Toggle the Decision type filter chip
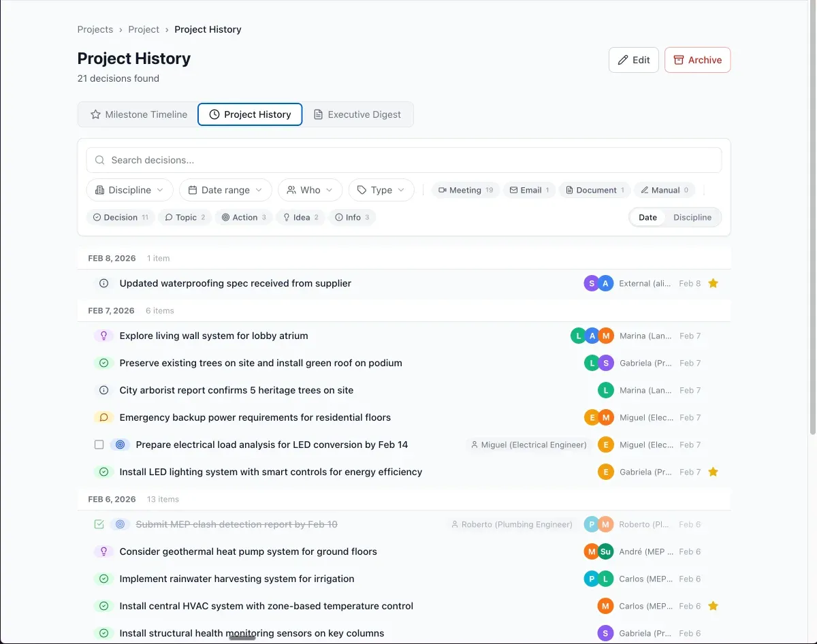The image size is (817, 644). pyautogui.click(x=121, y=217)
